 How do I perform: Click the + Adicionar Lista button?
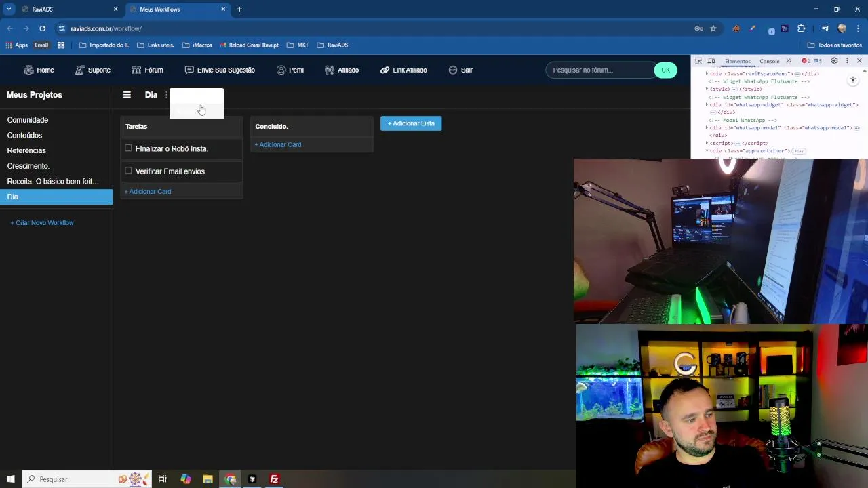point(411,123)
